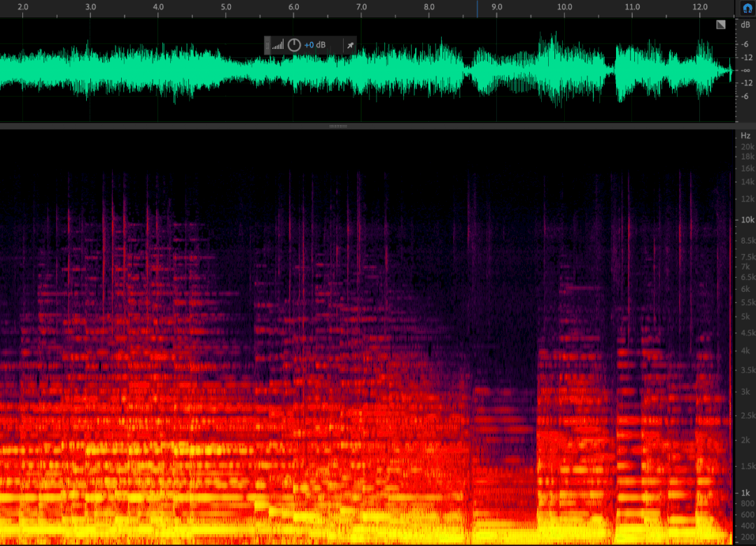The image size is (756, 546).
Task: Click the 1k frequency scale label
Action: 745,493
